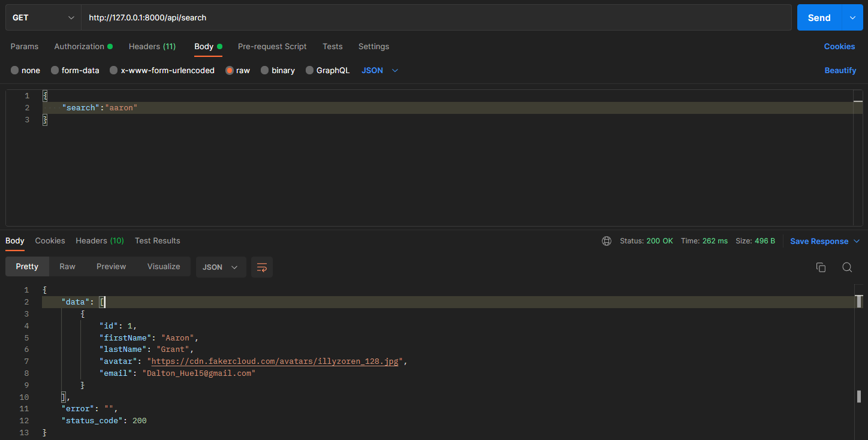The width and height of the screenshot is (868, 440).
Task: Beautify the JSON request body
Action: [x=840, y=70]
